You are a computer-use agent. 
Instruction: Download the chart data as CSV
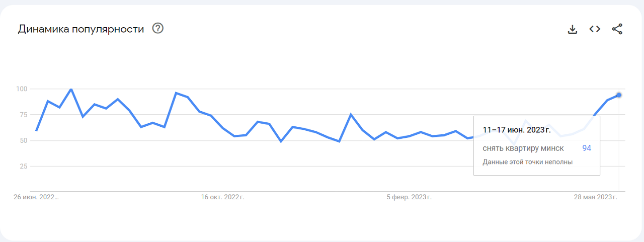pos(572,29)
